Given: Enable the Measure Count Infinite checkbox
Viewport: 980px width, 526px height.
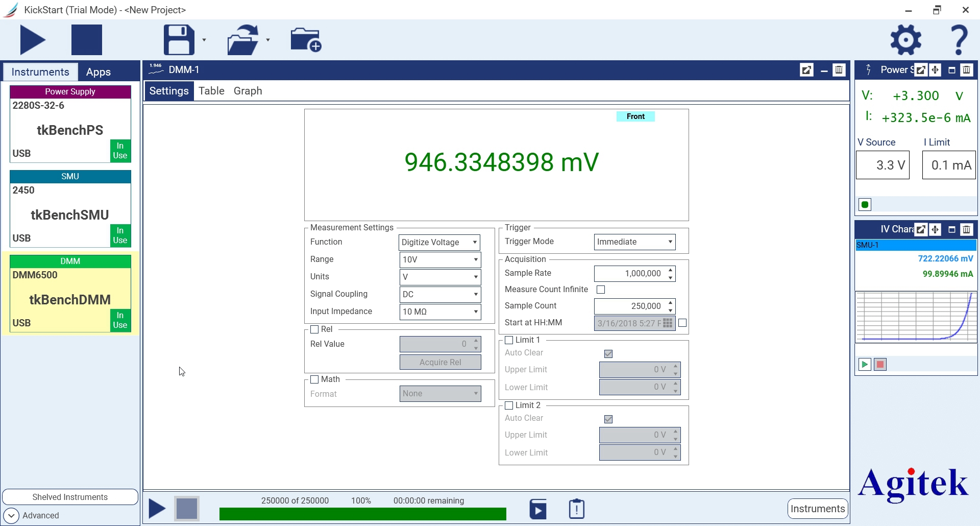Looking at the screenshot, I should (x=601, y=290).
